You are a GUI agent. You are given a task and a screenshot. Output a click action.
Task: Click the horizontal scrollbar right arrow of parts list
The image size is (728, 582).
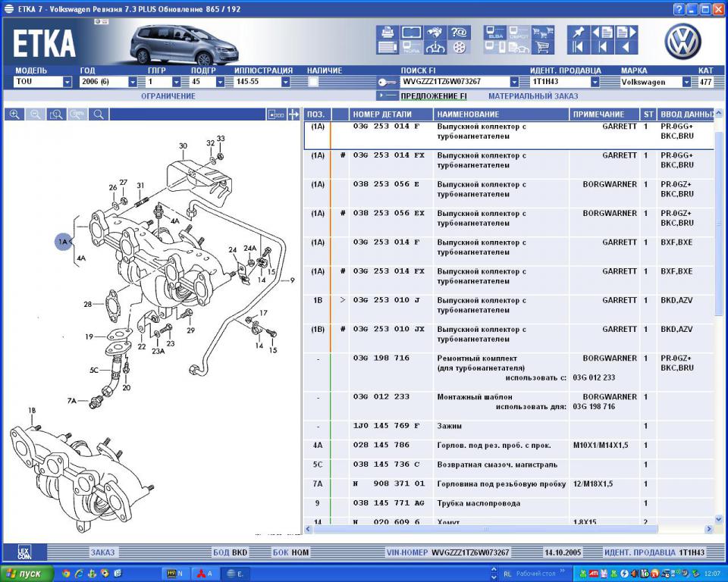click(x=708, y=529)
